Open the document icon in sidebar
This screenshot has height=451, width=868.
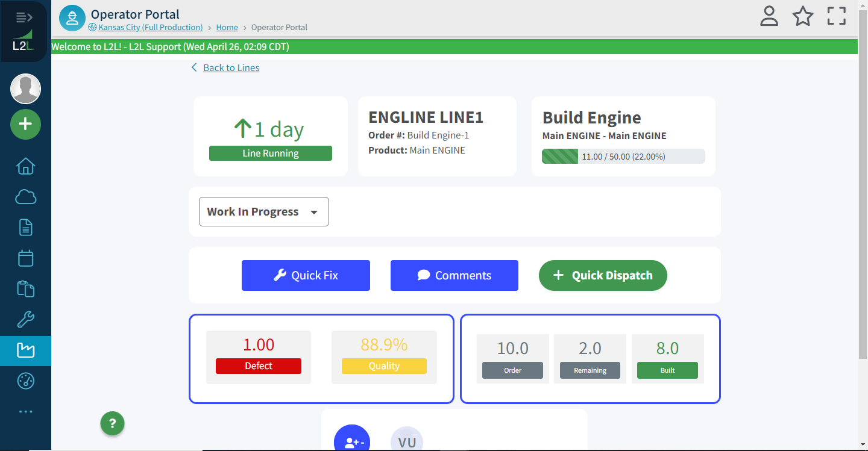pos(25,228)
